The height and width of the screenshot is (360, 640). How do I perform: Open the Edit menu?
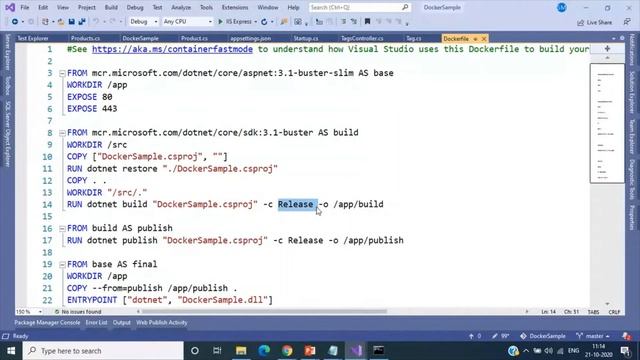click(43, 7)
